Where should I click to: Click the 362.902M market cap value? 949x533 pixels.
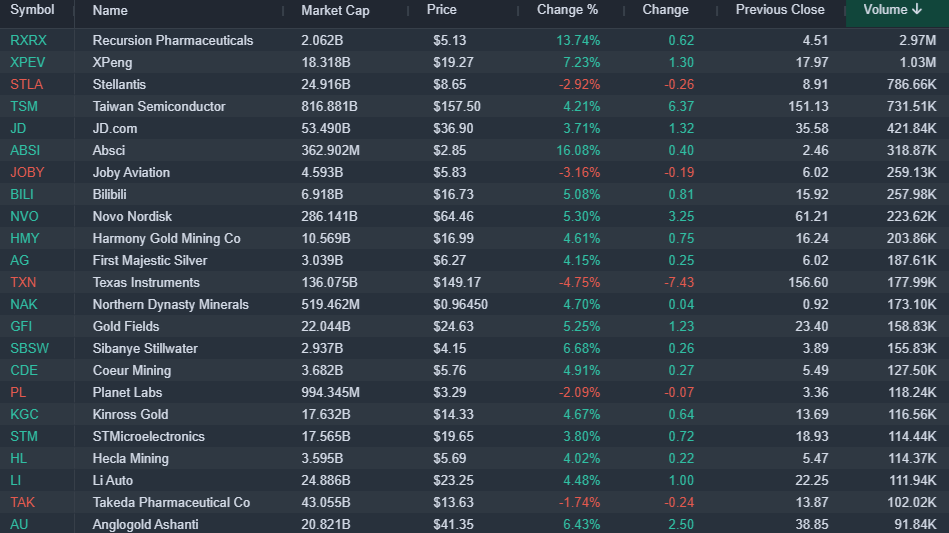330,151
